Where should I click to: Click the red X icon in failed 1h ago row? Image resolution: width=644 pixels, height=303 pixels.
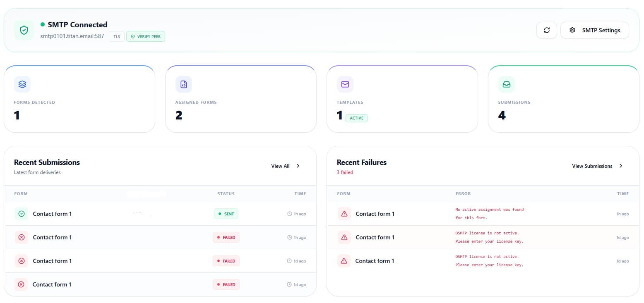click(22, 237)
